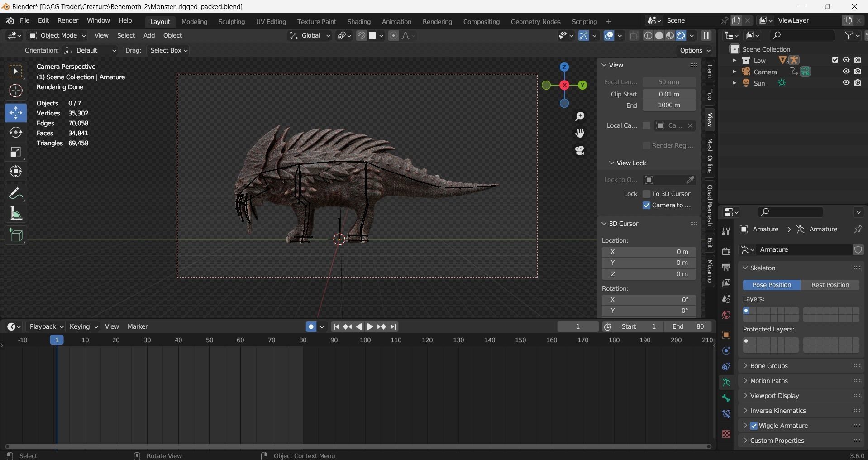Open Global transform orientation dropdown

[310, 35]
